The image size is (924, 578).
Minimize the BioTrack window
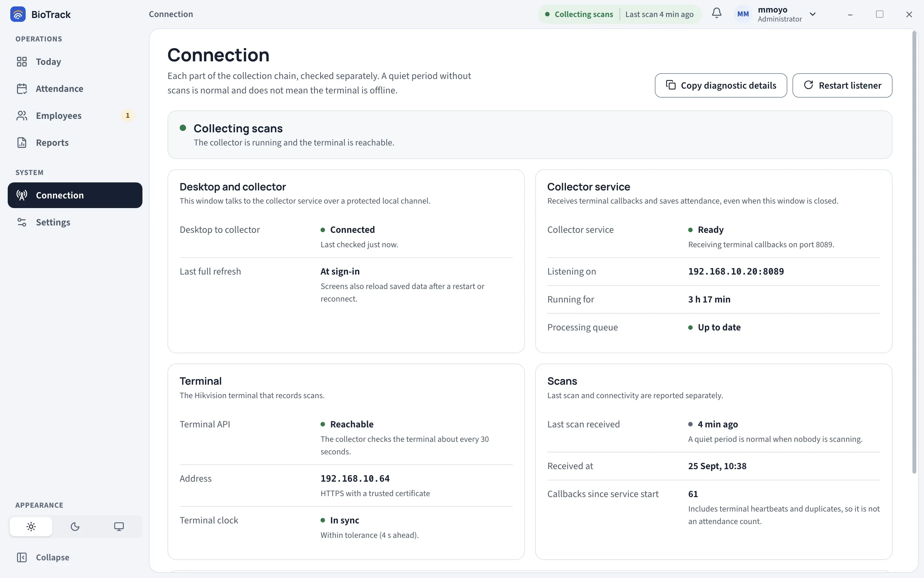[x=850, y=14]
